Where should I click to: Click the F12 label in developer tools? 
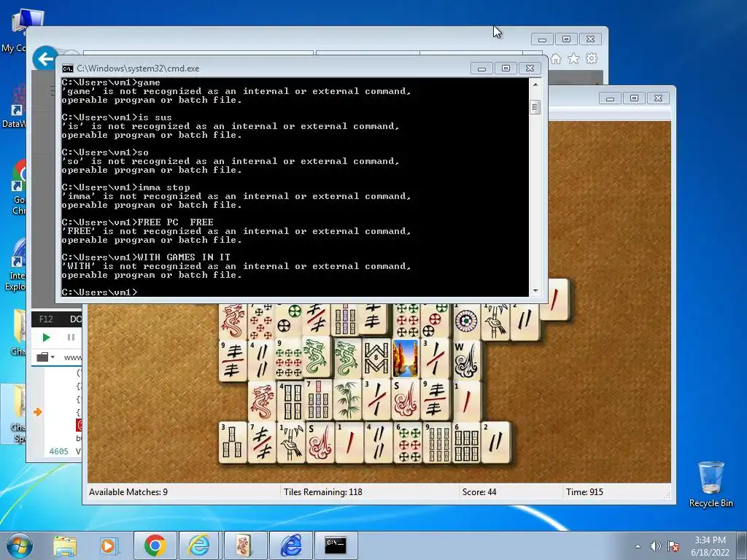click(46, 319)
